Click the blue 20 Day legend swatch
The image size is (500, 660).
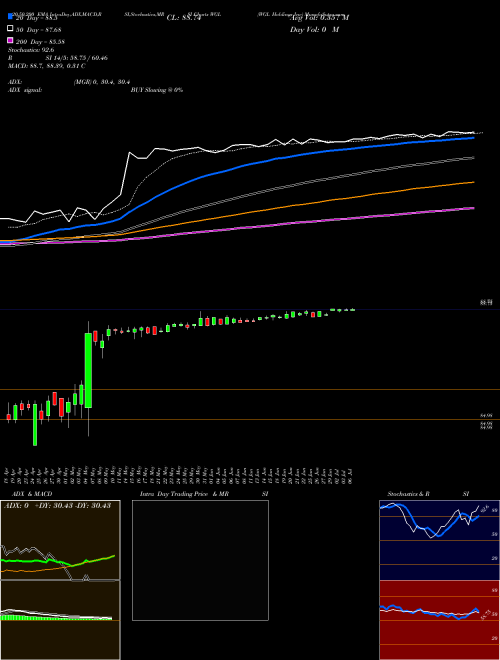(10, 17)
